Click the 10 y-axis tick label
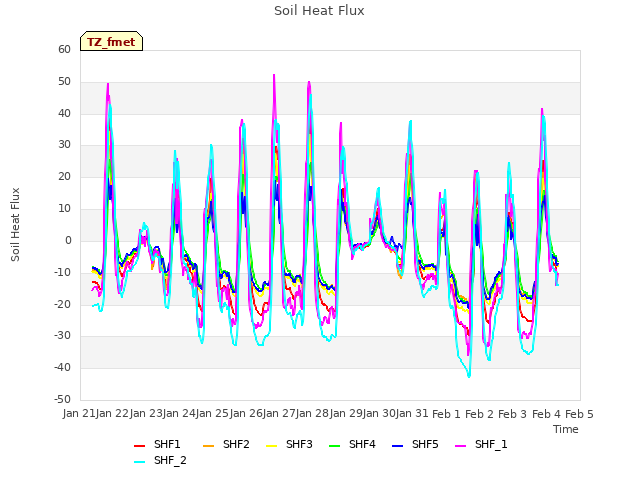Image resolution: width=640 pixels, height=480 pixels. coord(64,209)
